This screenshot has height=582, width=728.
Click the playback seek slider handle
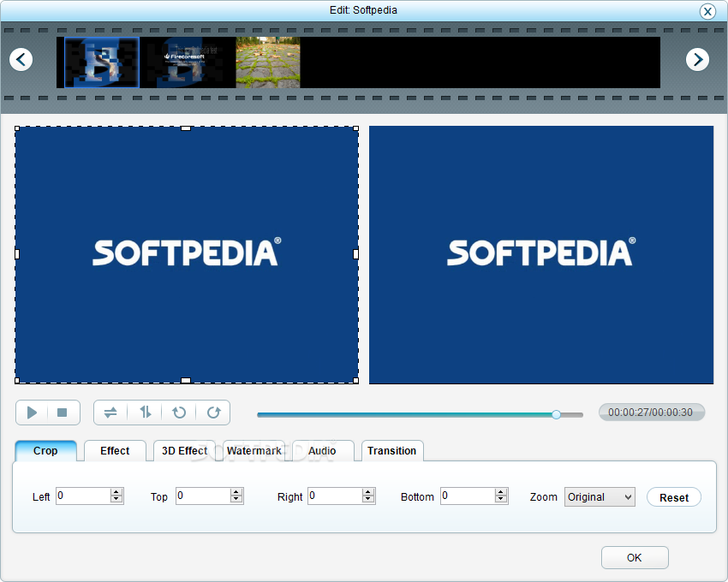556,414
